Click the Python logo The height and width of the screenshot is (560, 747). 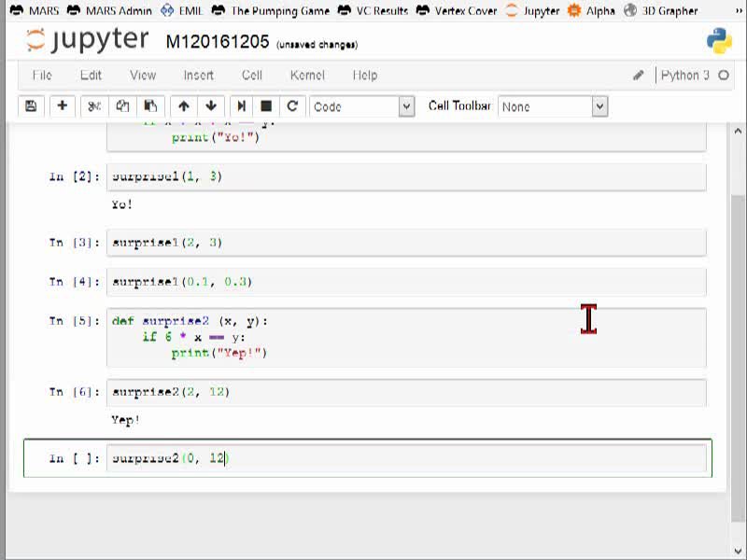point(719,40)
